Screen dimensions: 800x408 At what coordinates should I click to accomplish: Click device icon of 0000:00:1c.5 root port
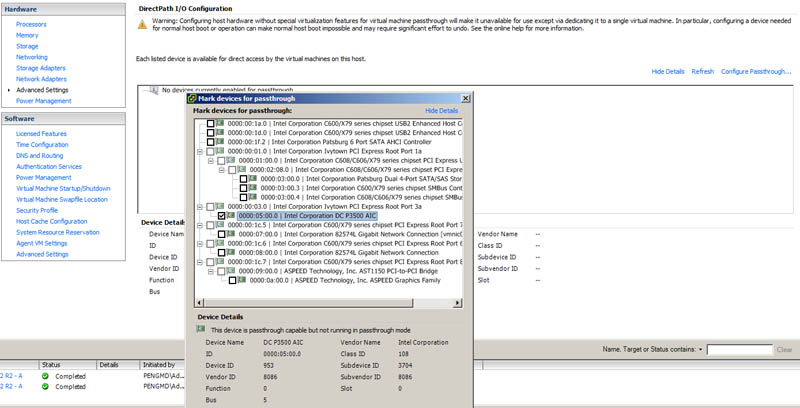[220, 225]
